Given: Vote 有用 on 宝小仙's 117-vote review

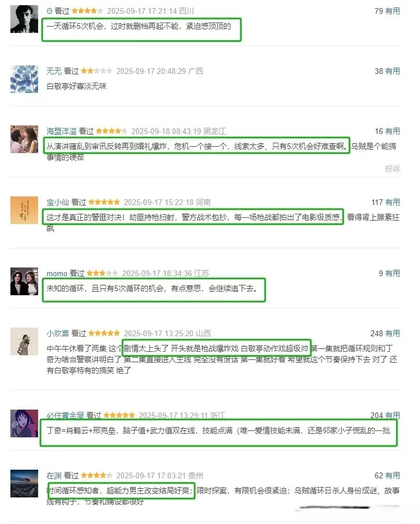Looking at the screenshot, I should pyautogui.click(x=392, y=202).
